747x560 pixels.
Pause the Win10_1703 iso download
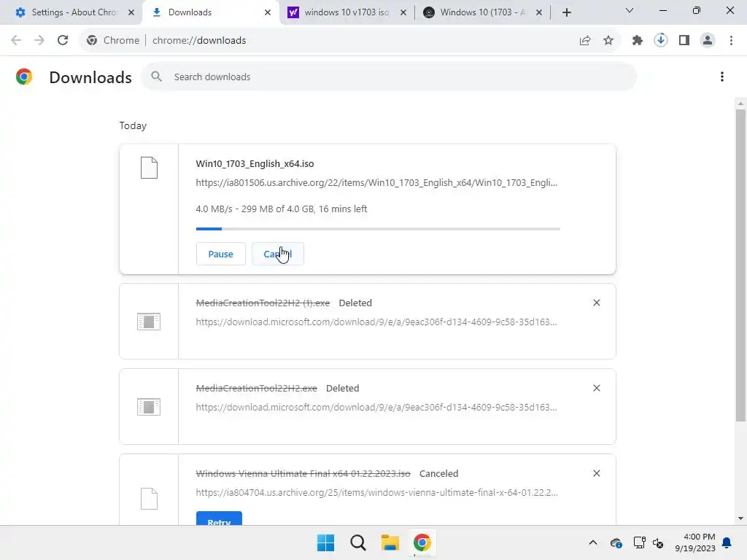pyautogui.click(x=220, y=254)
